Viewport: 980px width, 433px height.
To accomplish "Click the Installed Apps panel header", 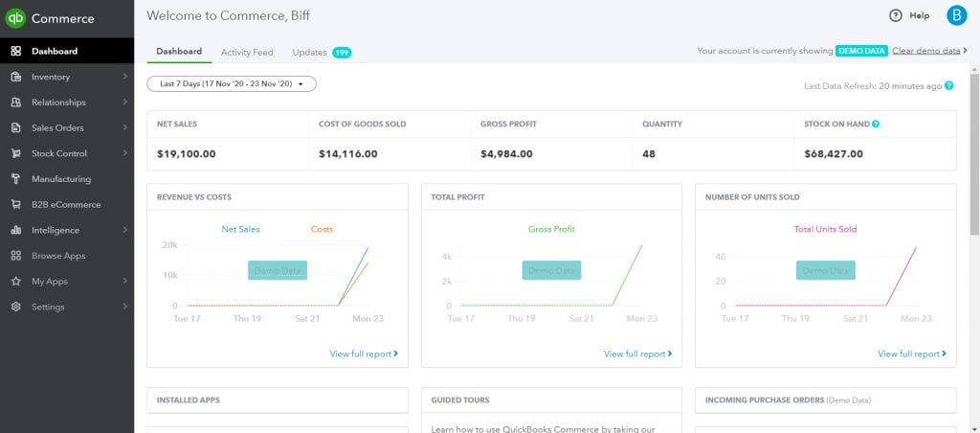I will point(278,400).
